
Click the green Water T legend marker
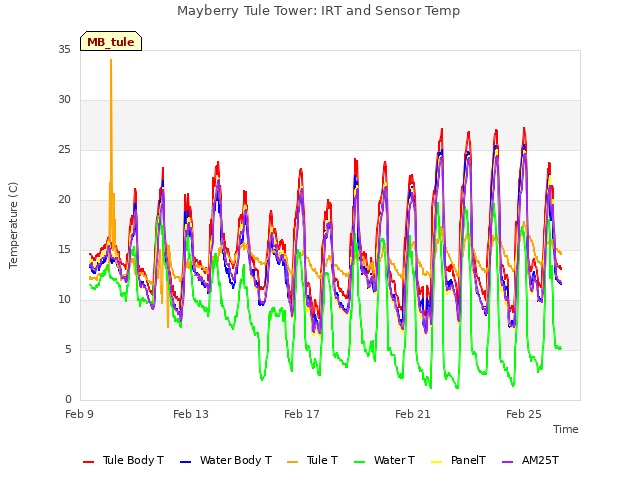[x=360, y=462]
